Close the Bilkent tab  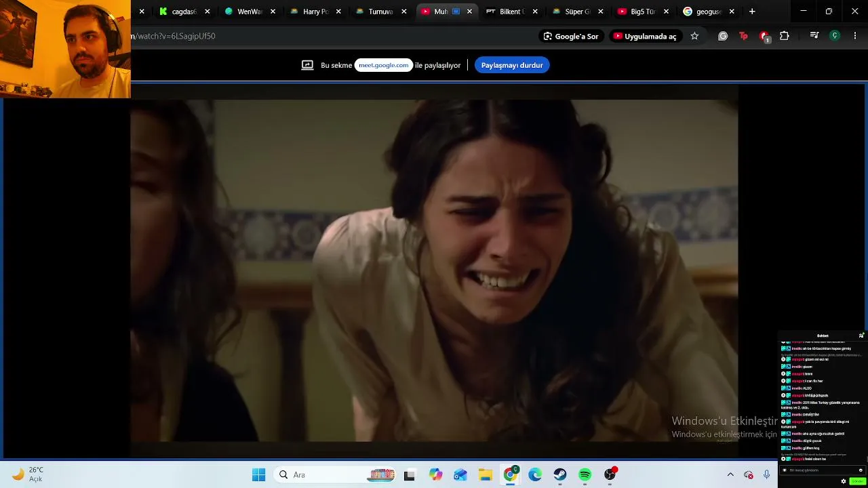pos(535,12)
